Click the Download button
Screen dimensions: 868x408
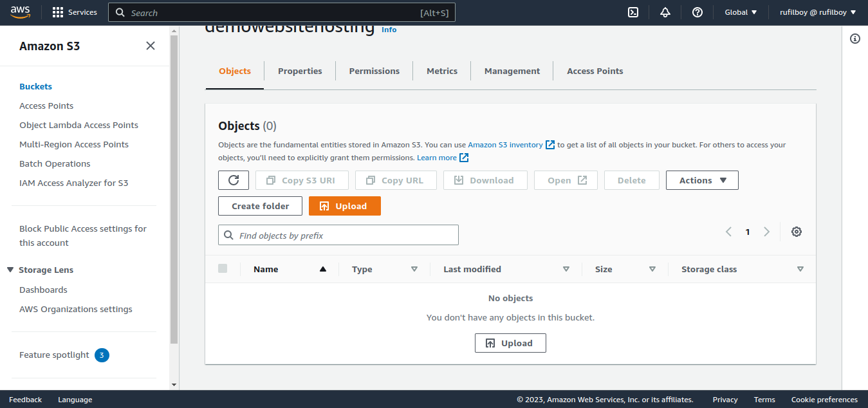pyautogui.click(x=485, y=180)
